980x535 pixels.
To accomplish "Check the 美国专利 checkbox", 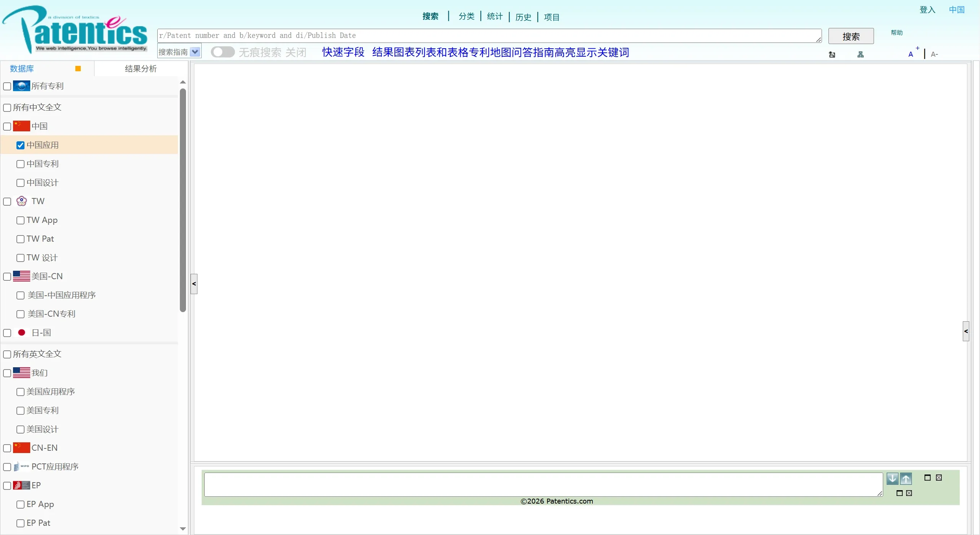I will pyautogui.click(x=21, y=411).
